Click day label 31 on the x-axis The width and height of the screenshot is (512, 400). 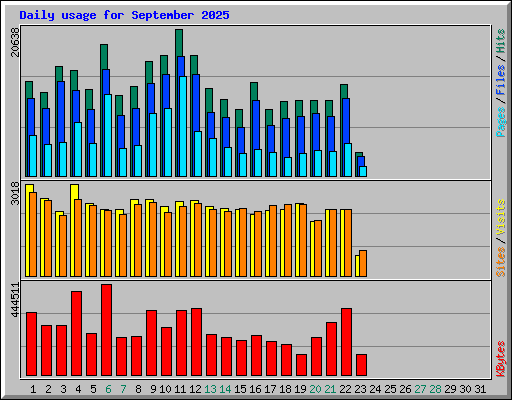(x=480, y=389)
